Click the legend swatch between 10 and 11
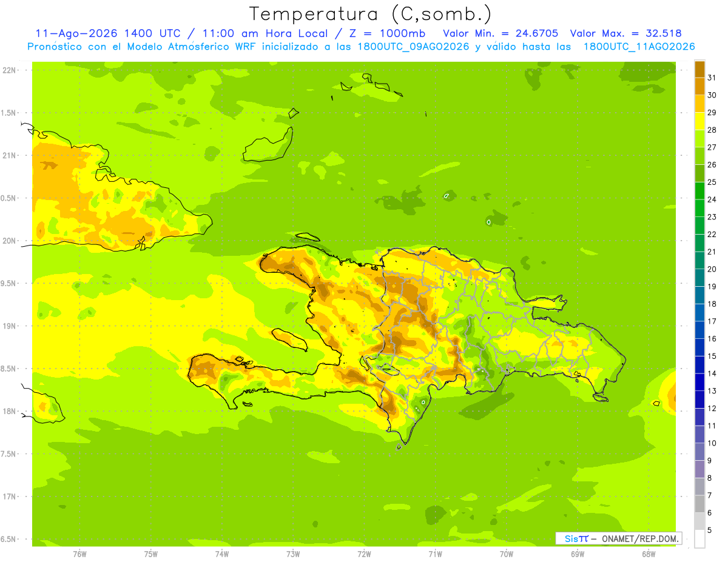This screenshot has height=562, width=728. tap(699, 435)
